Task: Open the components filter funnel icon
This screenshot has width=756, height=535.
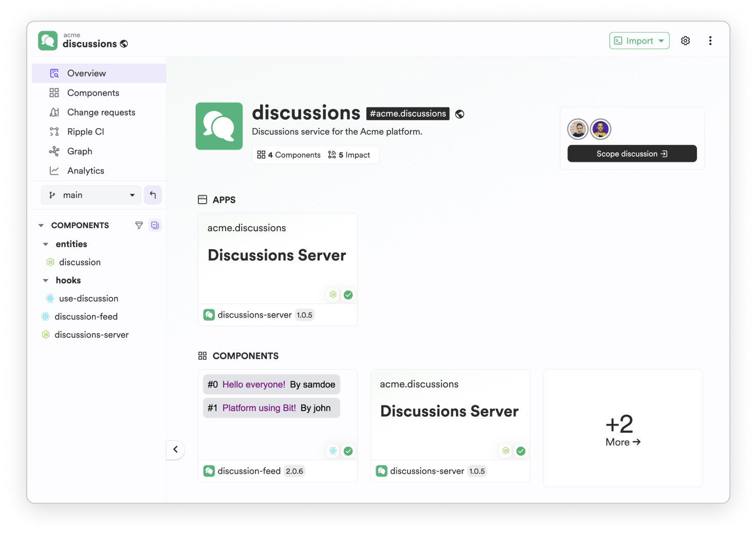Action: (x=139, y=225)
